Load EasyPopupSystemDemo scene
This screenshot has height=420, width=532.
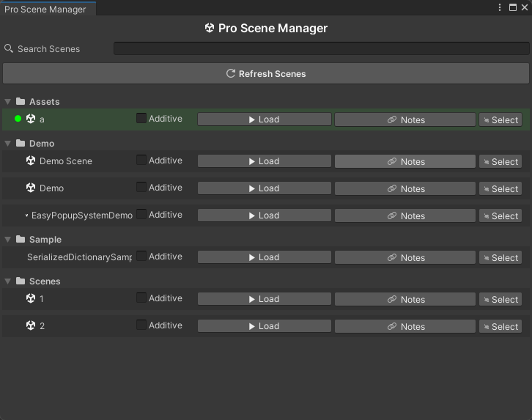point(265,215)
